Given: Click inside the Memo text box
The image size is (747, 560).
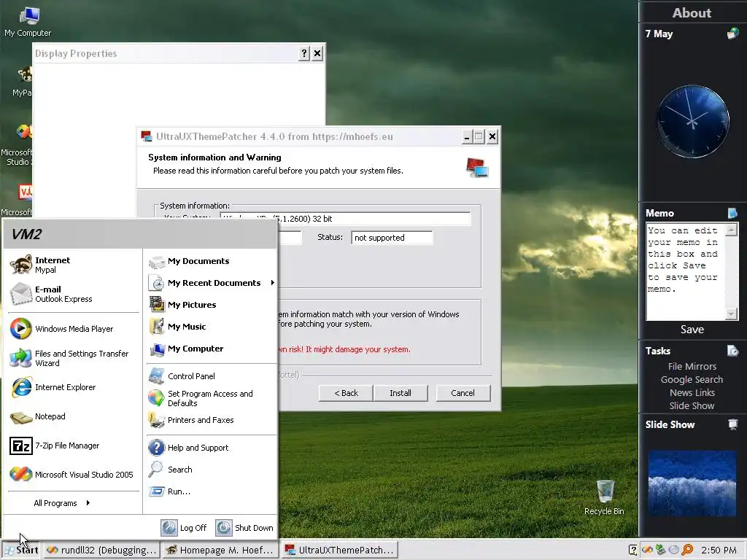Looking at the screenshot, I should pyautogui.click(x=686, y=272).
